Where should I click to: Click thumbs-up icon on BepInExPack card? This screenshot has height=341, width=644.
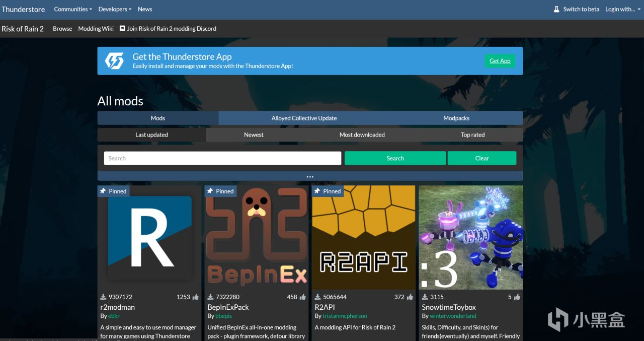tap(302, 297)
